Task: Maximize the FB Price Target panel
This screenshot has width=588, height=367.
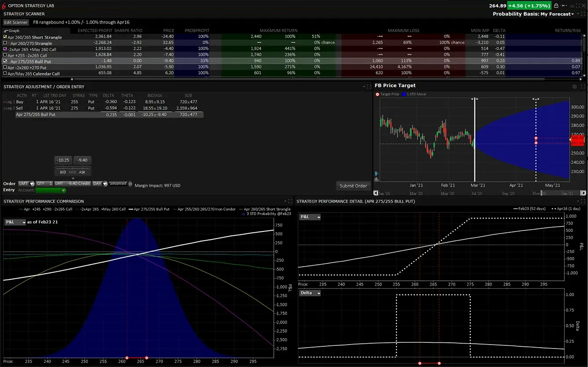Action: pyautogui.click(x=583, y=87)
